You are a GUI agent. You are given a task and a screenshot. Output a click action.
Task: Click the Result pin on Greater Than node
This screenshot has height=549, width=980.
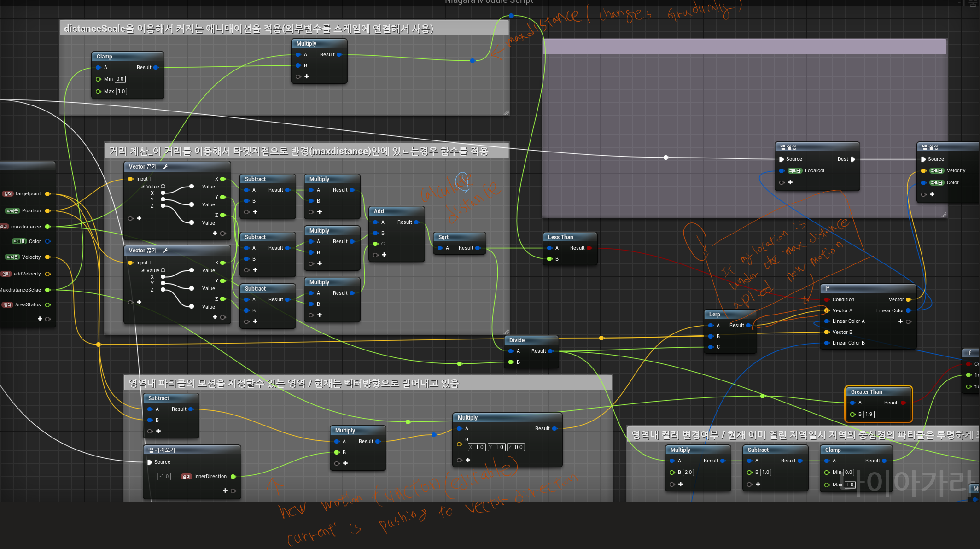pos(903,403)
